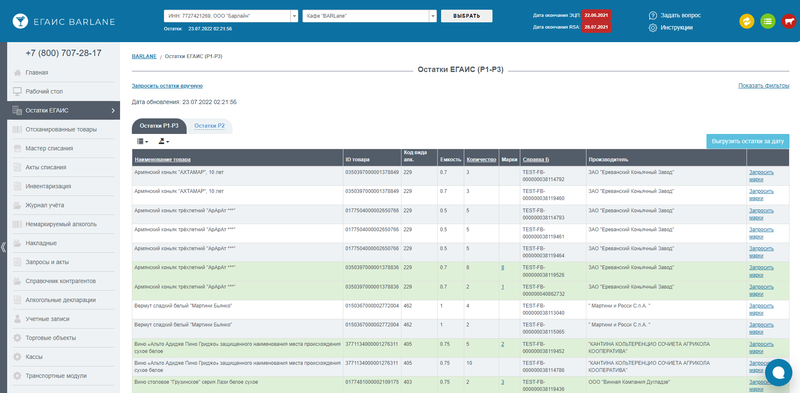Click the icon next to Инвентаризация
The width and height of the screenshot is (800, 393).
(17, 186)
